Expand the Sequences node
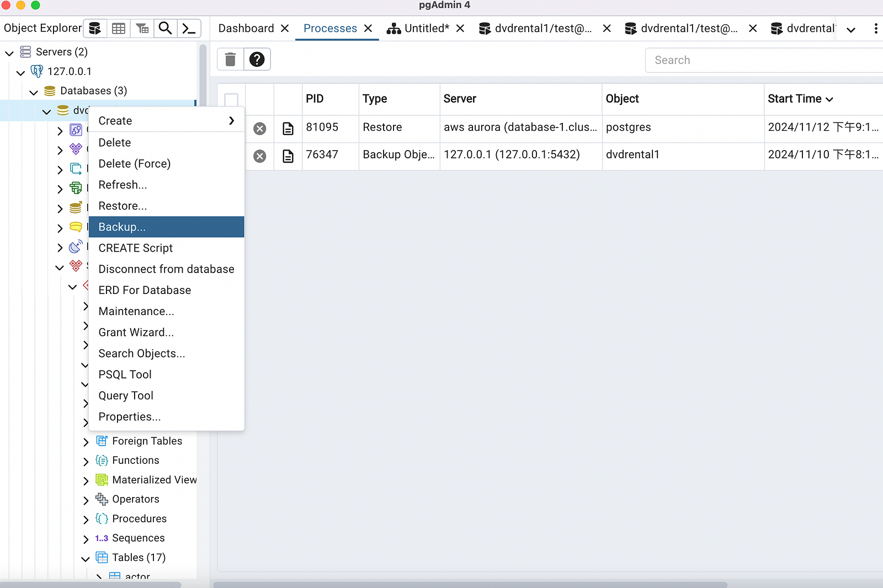The width and height of the screenshot is (883, 588). click(86, 539)
